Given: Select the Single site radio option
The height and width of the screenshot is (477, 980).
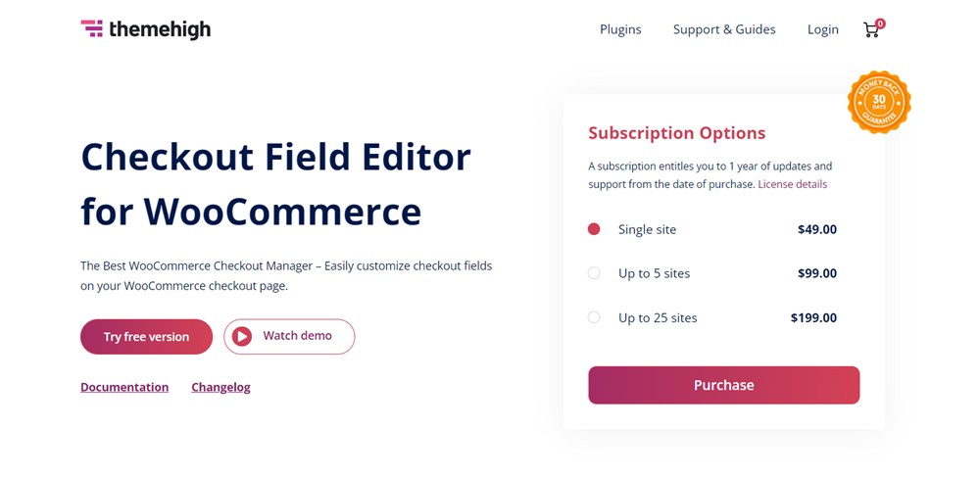Looking at the screenshot, I should pos(594,229).
